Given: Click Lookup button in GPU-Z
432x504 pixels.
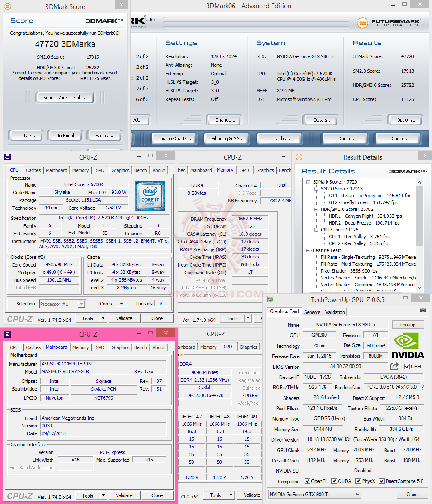Looking at the screenshot, I should tap(408, 325).
